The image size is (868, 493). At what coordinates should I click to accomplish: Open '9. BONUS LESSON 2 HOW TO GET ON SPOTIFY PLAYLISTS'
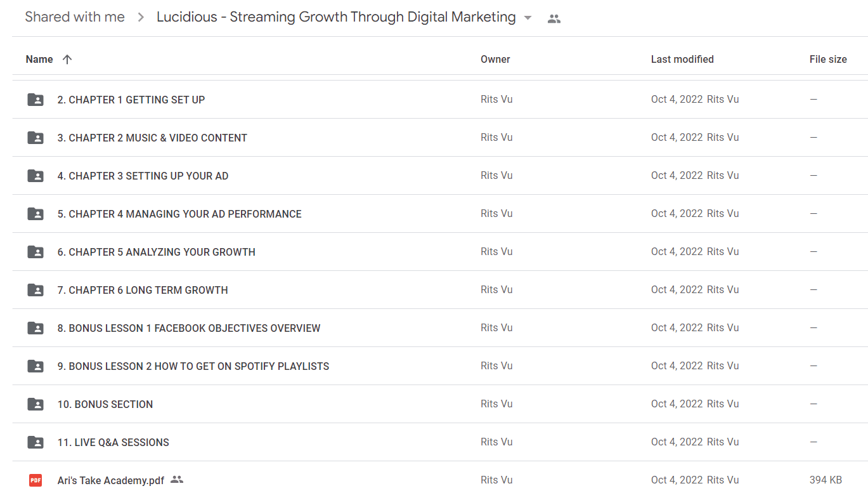[x=193, y=366]
